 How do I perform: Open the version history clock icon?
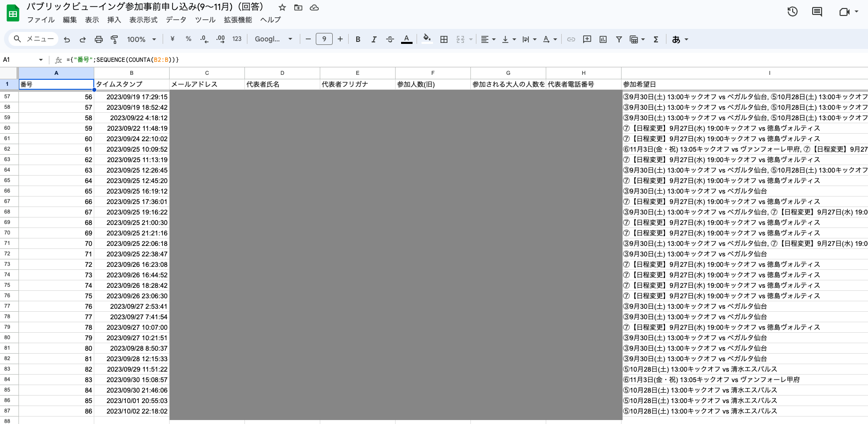793,11
